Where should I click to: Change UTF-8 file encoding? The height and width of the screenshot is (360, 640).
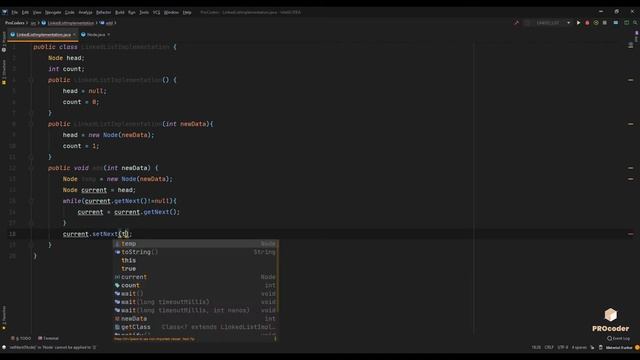[x=562, y=348]
